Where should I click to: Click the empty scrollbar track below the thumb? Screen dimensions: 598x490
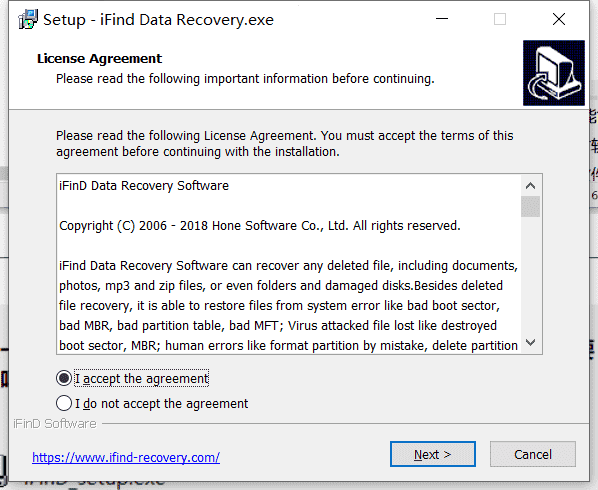pyautogui.click(x=530, y=275)
